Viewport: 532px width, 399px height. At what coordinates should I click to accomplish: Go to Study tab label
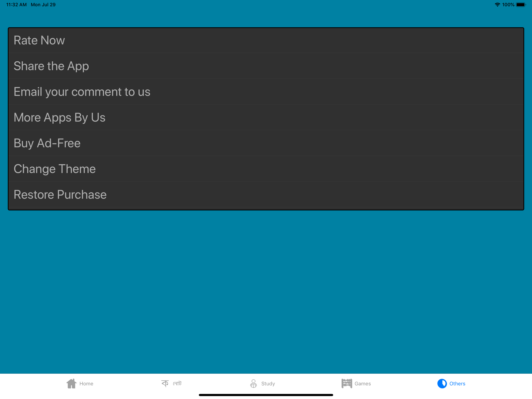click(268, 384)
